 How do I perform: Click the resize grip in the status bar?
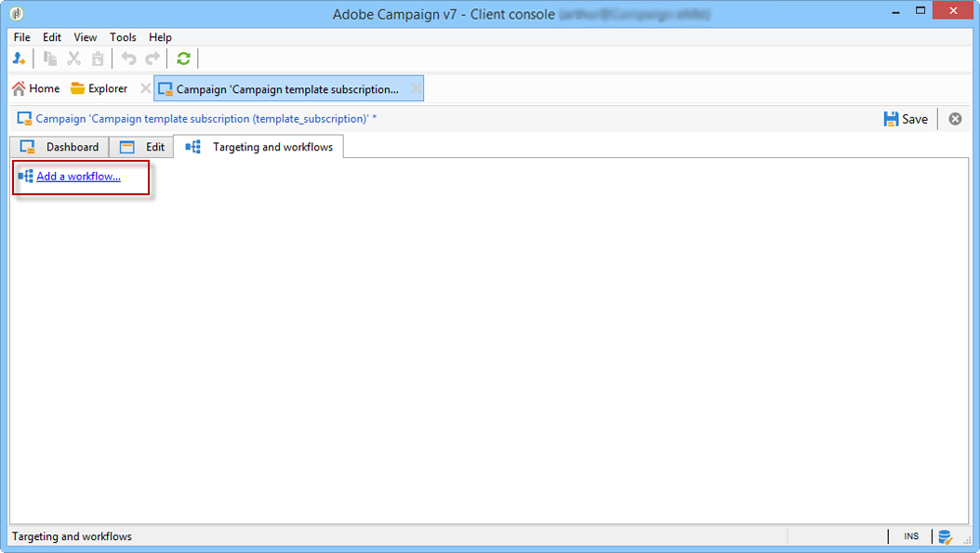tap(967, 540)
